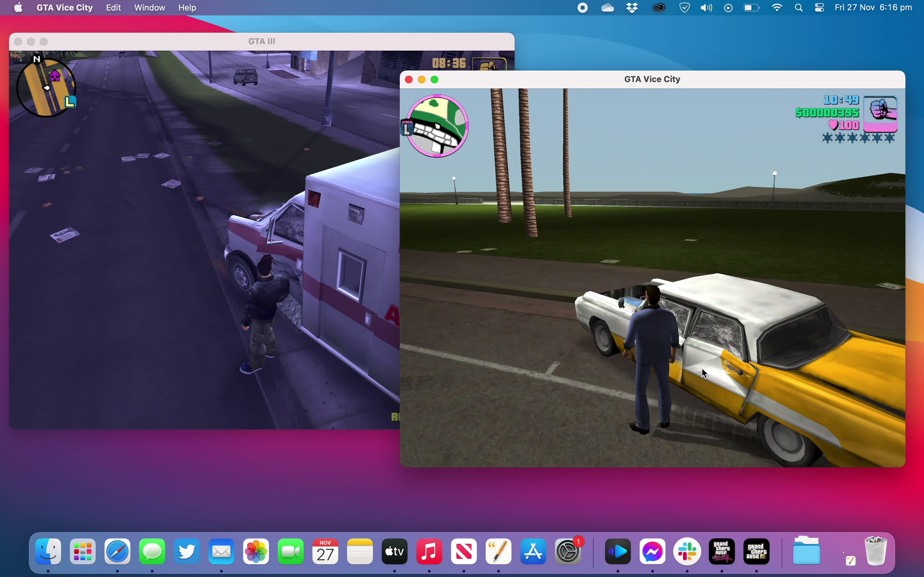The height and width of the screenshot is (577, 924).
Task: Click the Dropbox icon in the menu bar
Action: pos(633,7)
